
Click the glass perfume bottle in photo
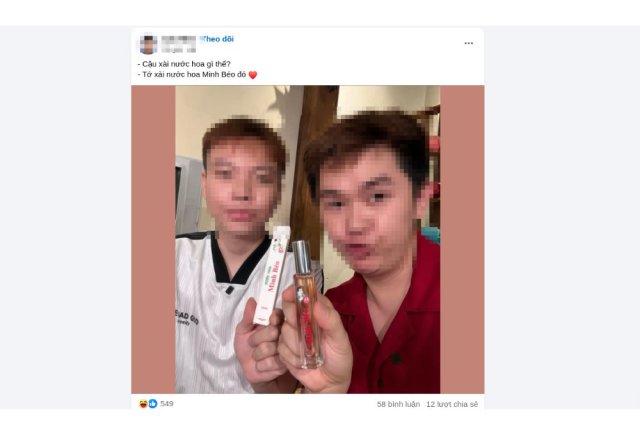(307, 304)
